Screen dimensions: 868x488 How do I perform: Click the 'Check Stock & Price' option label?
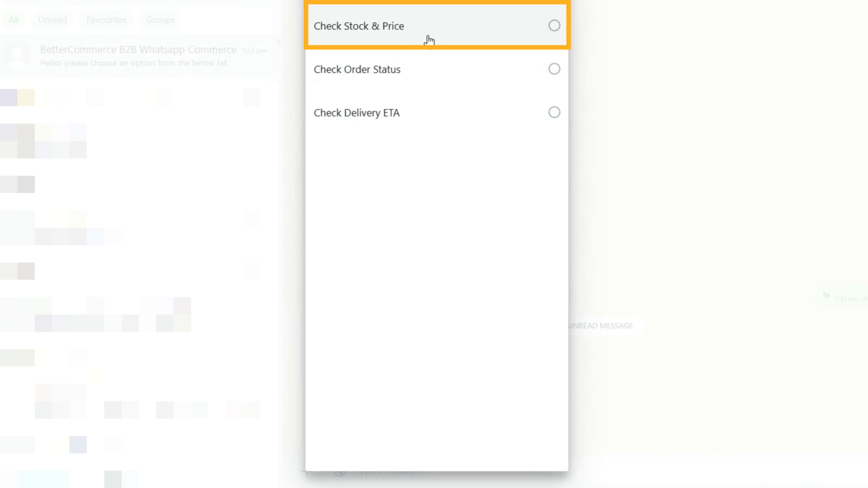point(359,26)
